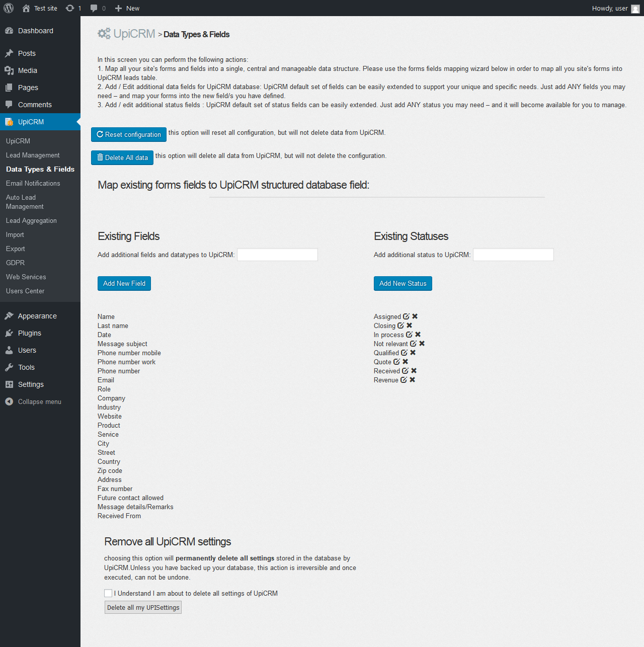This screenshot has height=647, width=644.
Task: Click the 'Phone number mobile' field name
Action: click(x=129, y=353)
